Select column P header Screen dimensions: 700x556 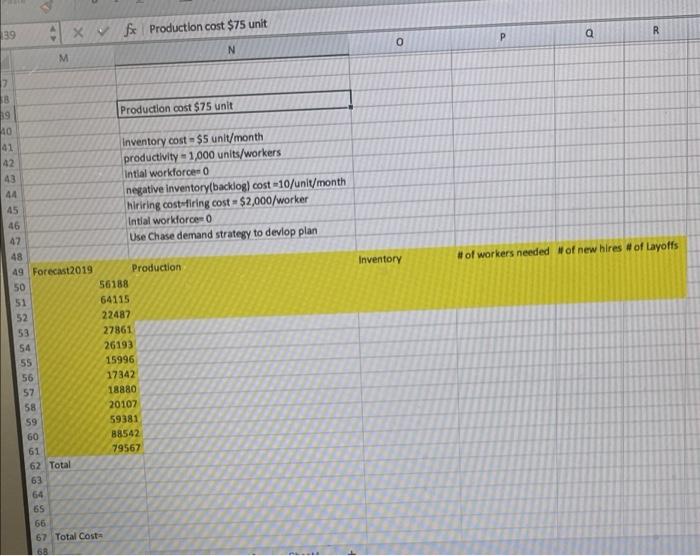(502, 37)
